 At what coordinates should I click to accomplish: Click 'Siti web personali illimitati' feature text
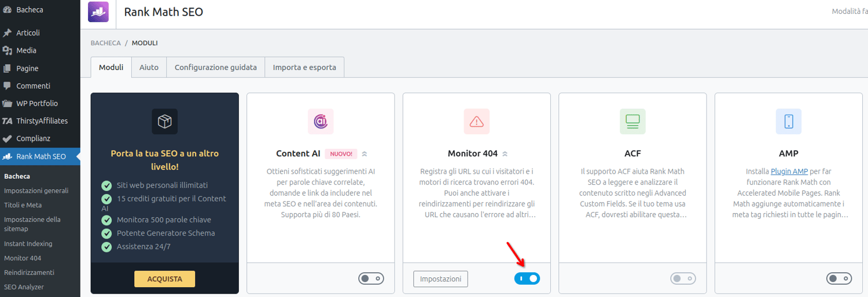tap(162, 185)
